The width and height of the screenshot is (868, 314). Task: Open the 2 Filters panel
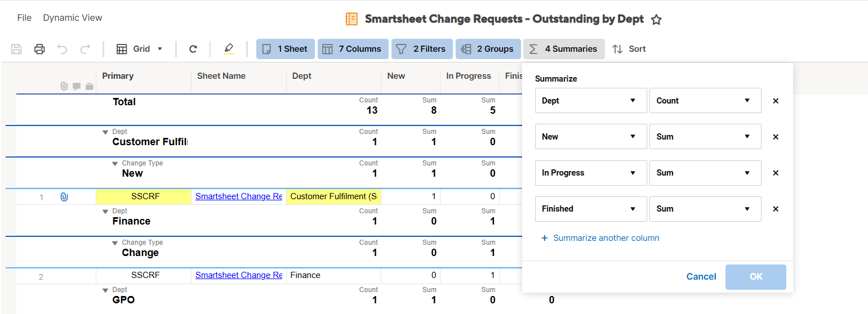coord(422,49)
